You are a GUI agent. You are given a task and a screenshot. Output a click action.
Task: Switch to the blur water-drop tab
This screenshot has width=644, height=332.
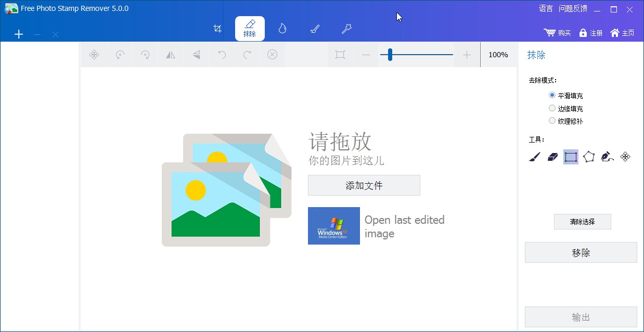click(x=282, y=29)
